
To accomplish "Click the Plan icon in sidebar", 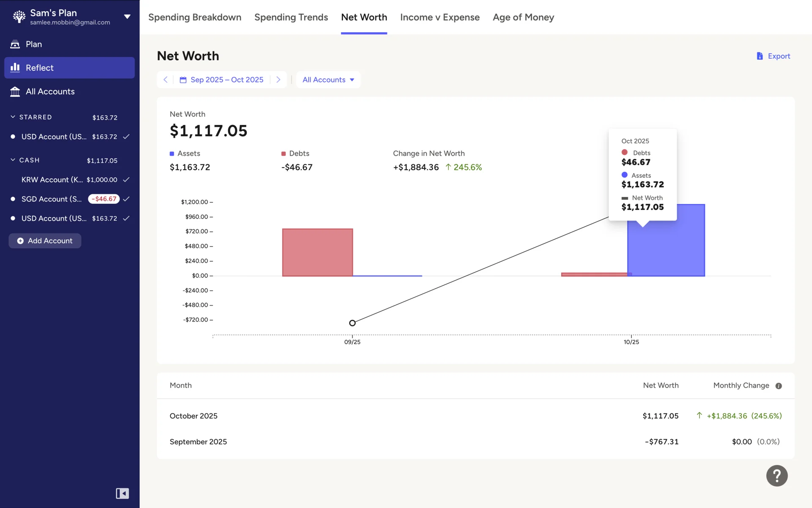I will [15, 44].
